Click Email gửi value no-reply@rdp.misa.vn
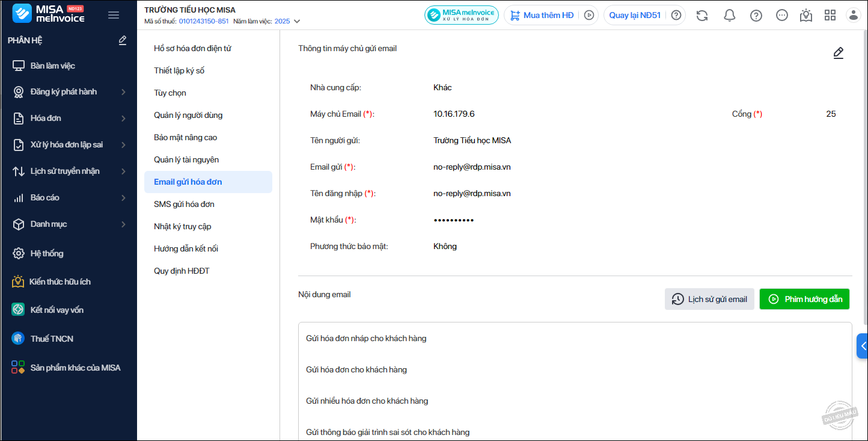Image resolution: width=868 pixels, height=441 pixels. coord(472,167)
